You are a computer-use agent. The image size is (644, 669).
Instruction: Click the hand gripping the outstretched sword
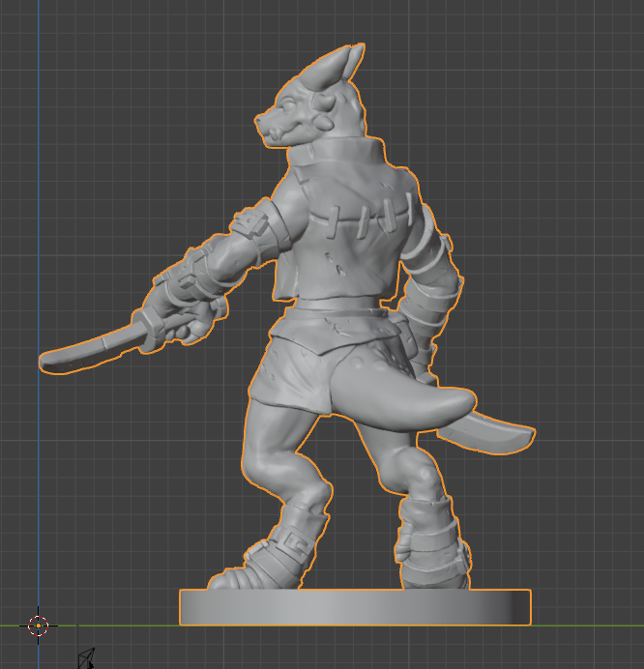coord(187,319)
